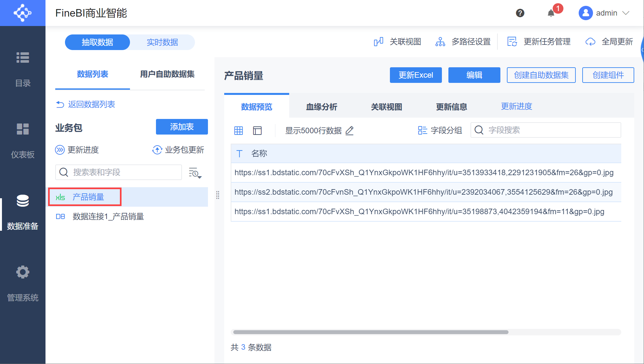Open the 仪表板 dashboard sidebar icon
The width and height of the screenshot is (644, 364).
click(23, 129)
